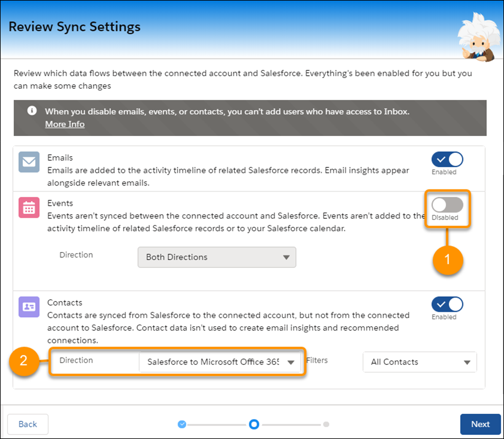Image resolution: width=504 pixels, height=439 pixels.
Task: Go back with the Back button
Action: (x=28, y=424)
